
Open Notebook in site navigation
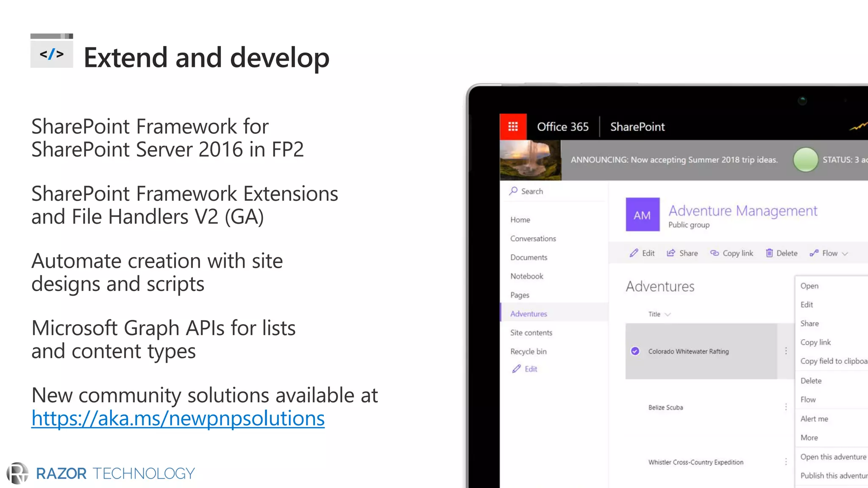[x=527, y=276]
